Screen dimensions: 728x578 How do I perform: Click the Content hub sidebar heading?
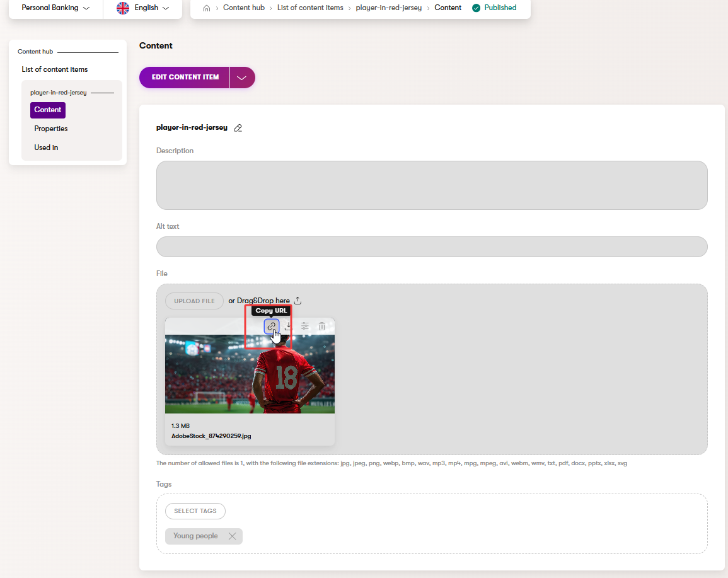point(35,52)
